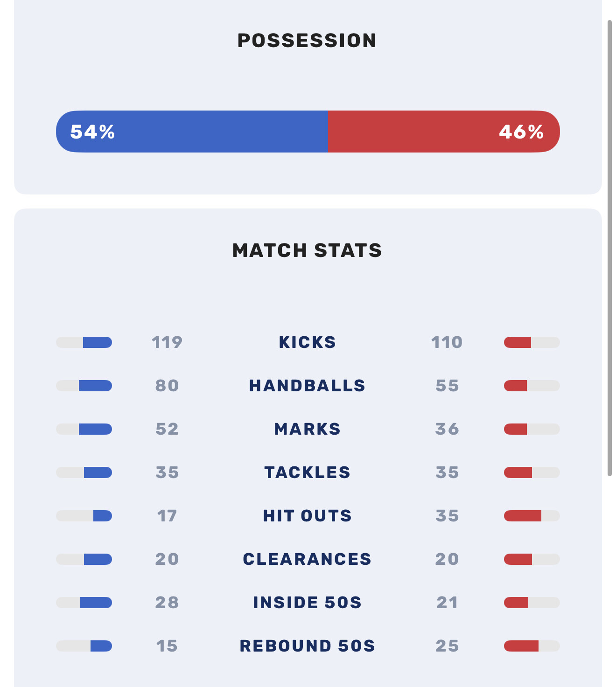Click the red Rebound 50s bar
The height and width of the screenshot is (687, 616).
[521, 646]
